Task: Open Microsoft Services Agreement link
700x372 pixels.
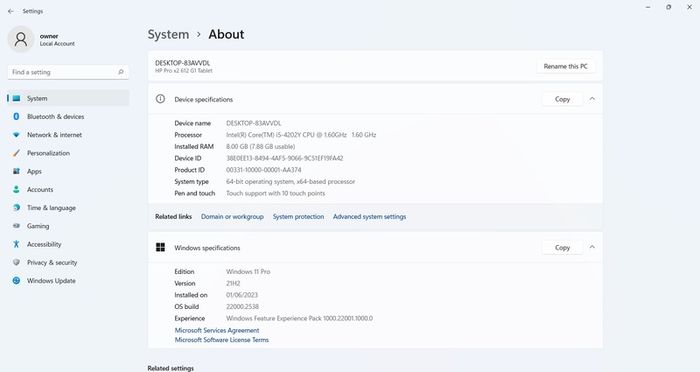Action: (x=217, y=330)
